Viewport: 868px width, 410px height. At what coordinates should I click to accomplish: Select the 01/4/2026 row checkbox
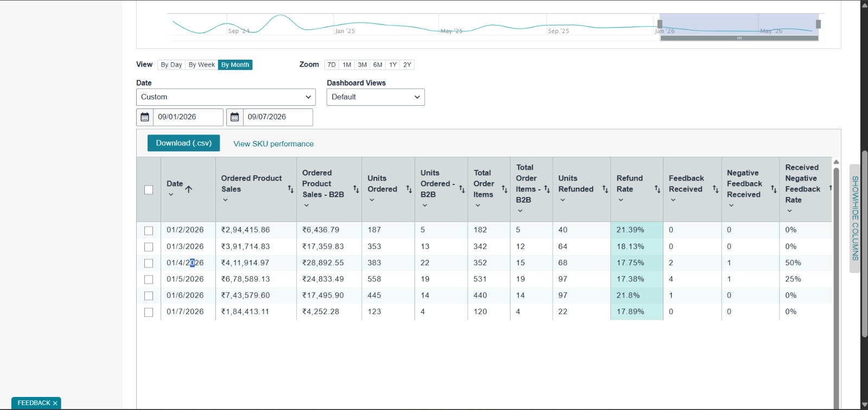pos(149,263)
